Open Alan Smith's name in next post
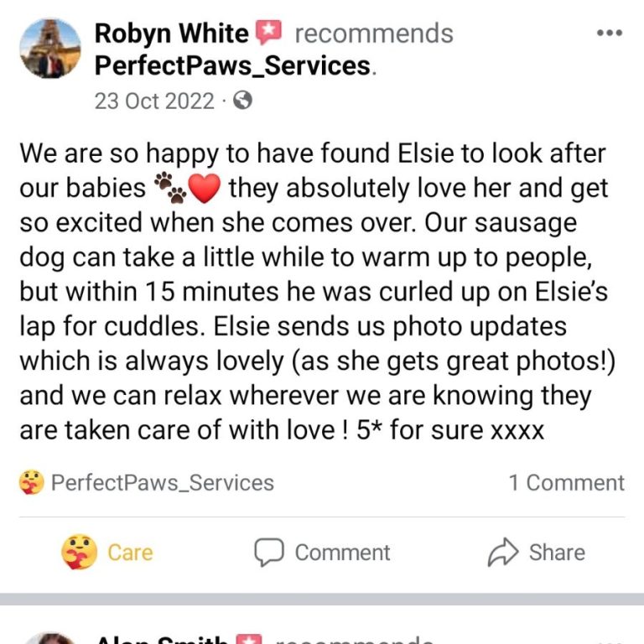 [162, 639]
